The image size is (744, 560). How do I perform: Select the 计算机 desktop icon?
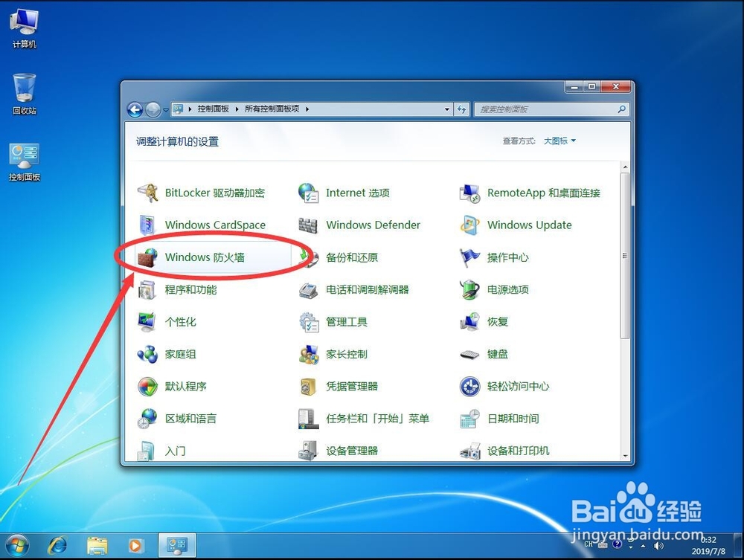(x=24, y=28)
